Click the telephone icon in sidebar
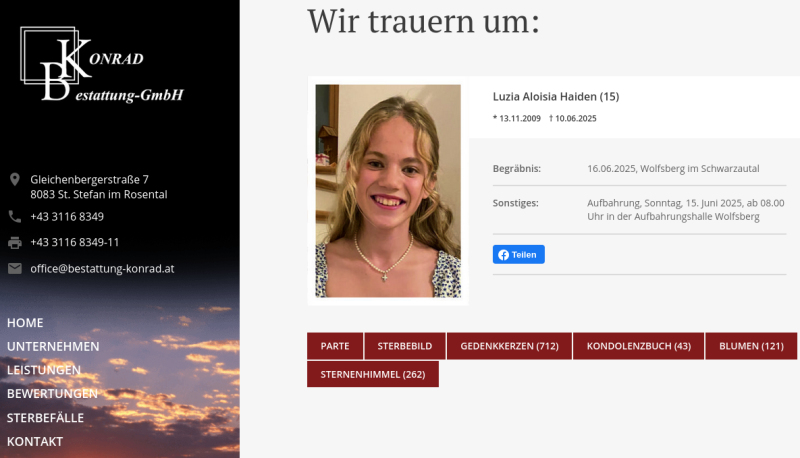 pyautogui.click(x=15, y=216)
